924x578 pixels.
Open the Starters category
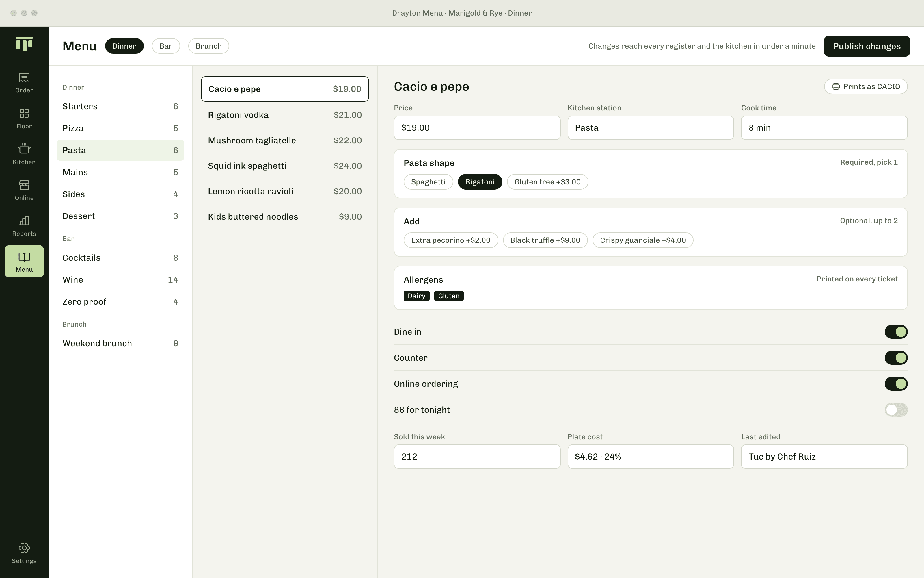120,106
